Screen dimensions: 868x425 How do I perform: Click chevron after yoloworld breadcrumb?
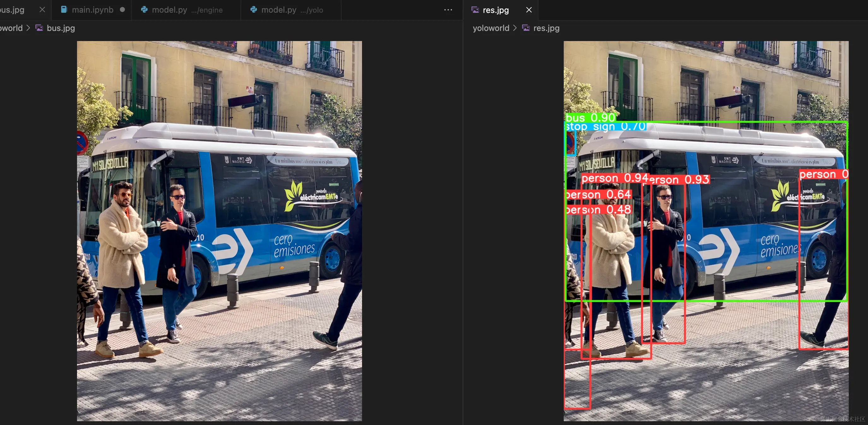tap(515, 28)
